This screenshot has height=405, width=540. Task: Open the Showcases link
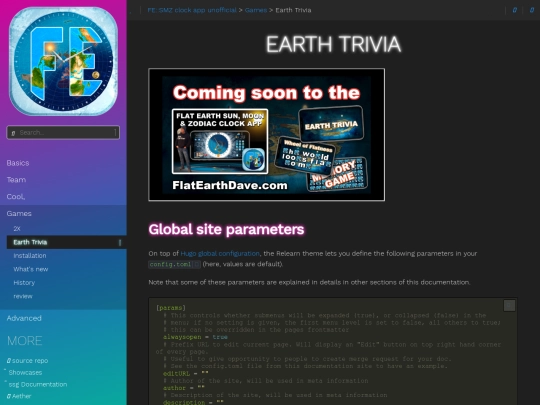point(25,372)
